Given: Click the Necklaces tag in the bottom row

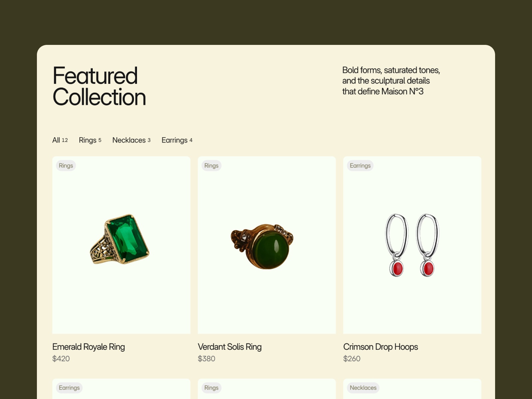Looking at the screenshot, I should [363, 388].
